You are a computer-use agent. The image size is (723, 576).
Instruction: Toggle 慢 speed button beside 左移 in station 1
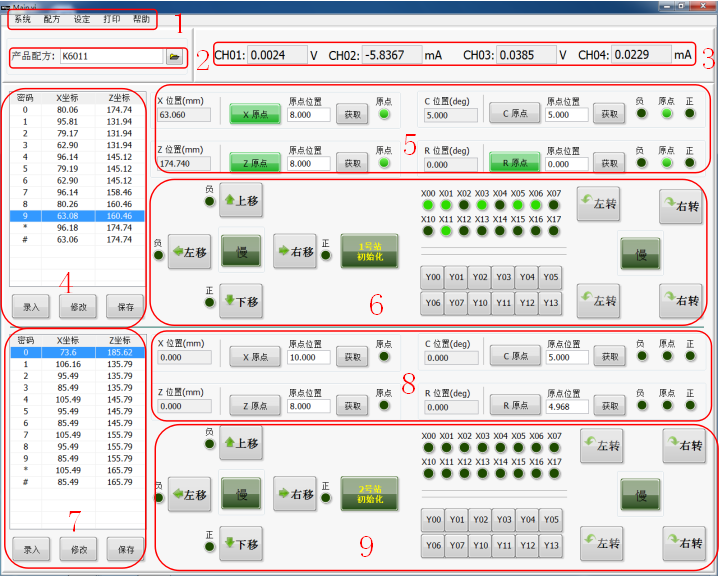(241, 251)
